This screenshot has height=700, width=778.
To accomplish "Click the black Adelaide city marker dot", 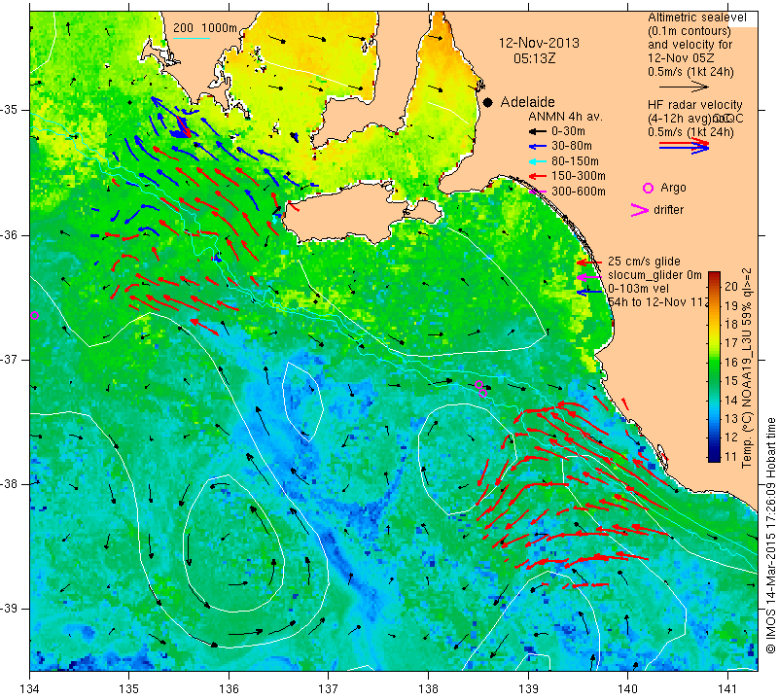I will point(488,102).
